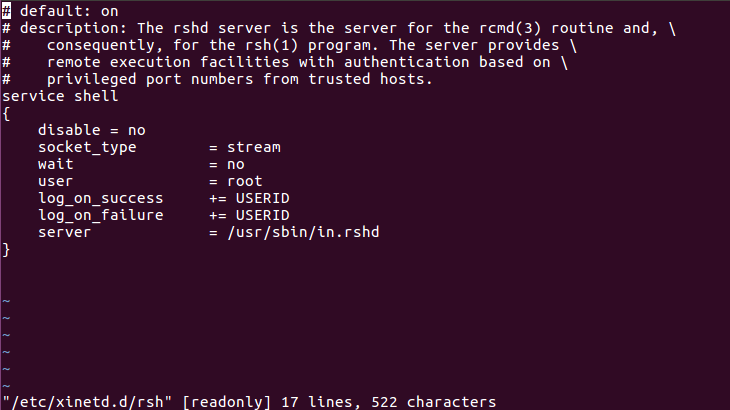
Task: Click the "wait" setting name
Action: tap(55, 164)
